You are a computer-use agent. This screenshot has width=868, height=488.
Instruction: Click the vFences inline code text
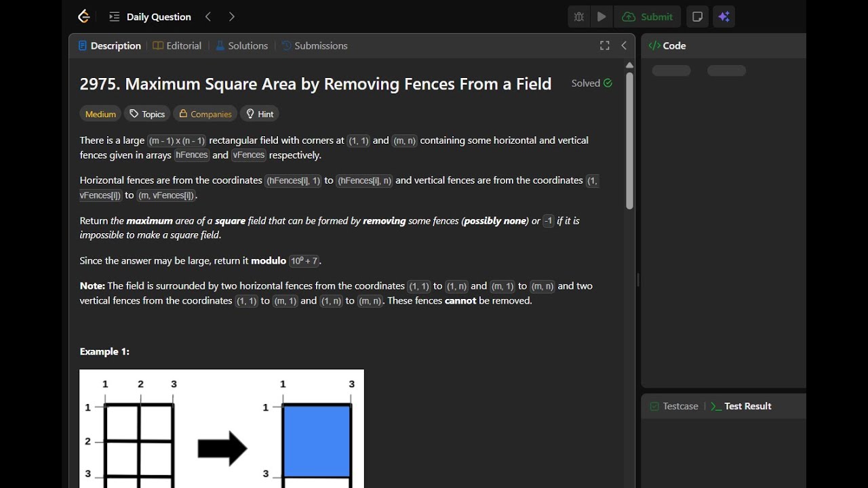pos(249,155)
